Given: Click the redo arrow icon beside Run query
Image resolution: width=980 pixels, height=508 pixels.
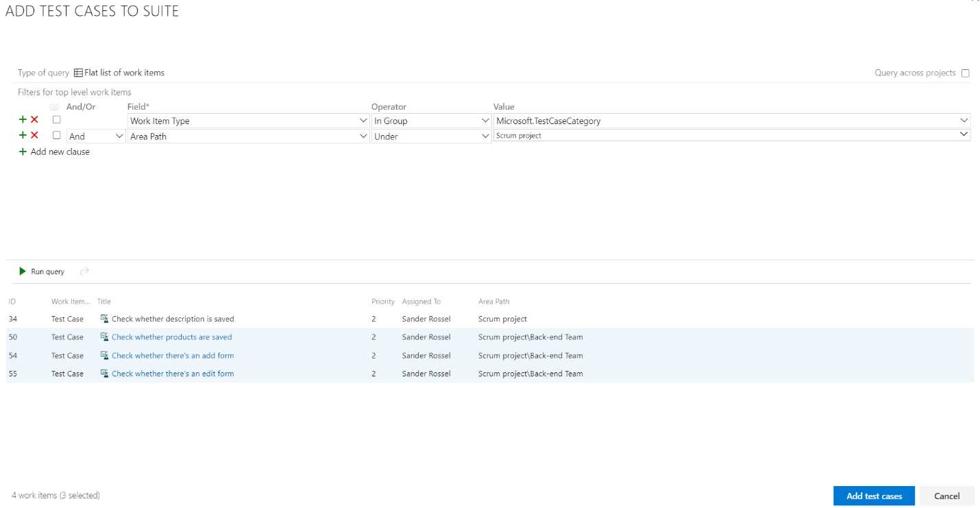Looking at the screenshot, I should (84, 271).
